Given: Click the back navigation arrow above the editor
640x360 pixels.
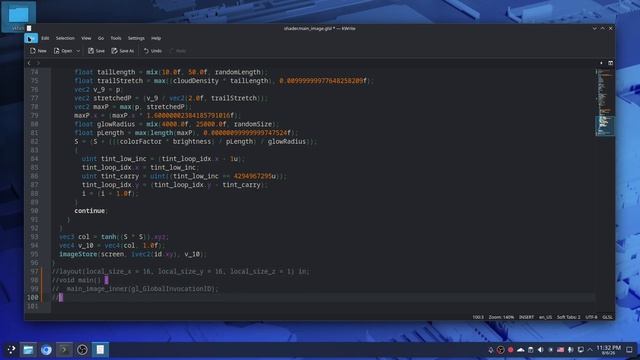Looking at the screenshot, I should coord(29,63).
